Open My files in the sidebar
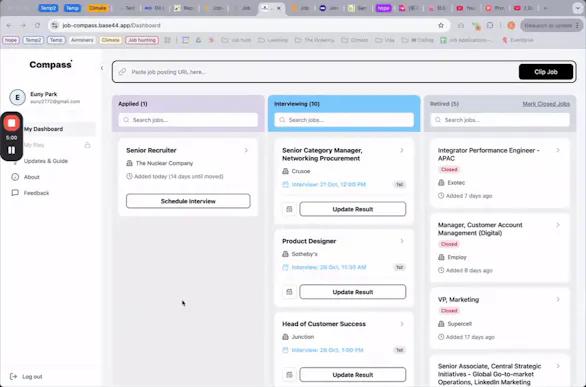The height and width of the screenshot is (387, 586). pos(34,145)
